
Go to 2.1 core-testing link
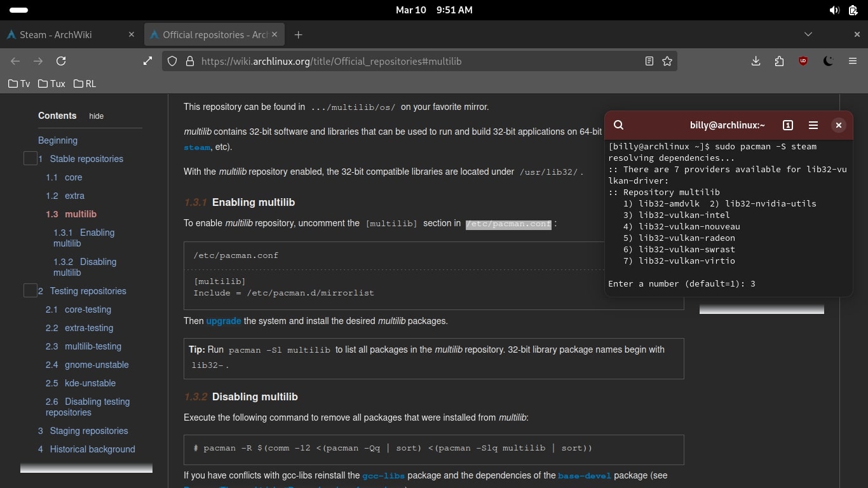[78, 309]
